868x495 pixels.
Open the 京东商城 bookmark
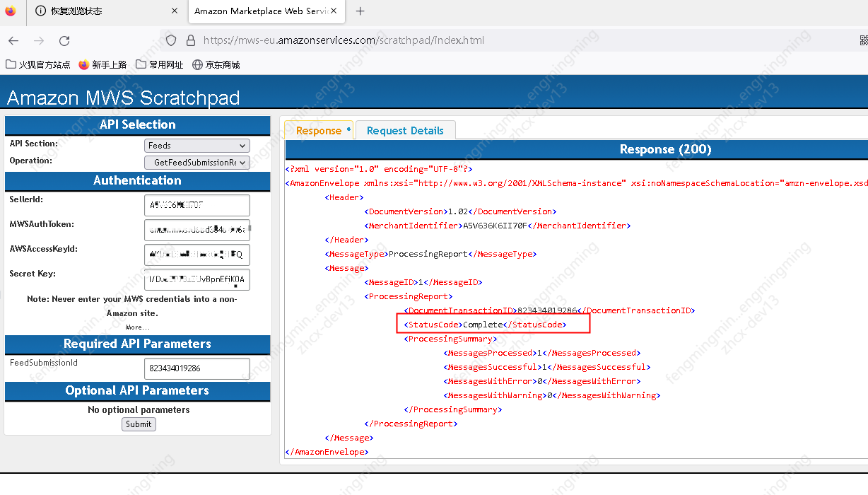[x=216, y=64]
